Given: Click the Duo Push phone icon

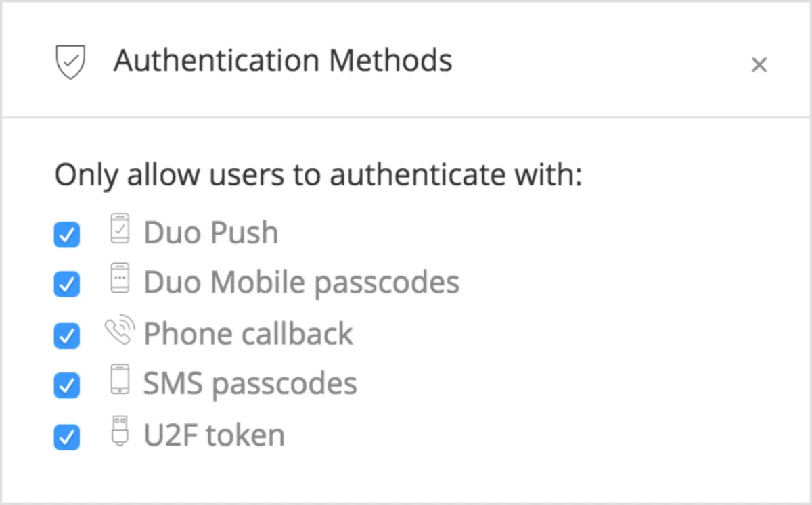Looking at the screenshot, I should (120, 229).
